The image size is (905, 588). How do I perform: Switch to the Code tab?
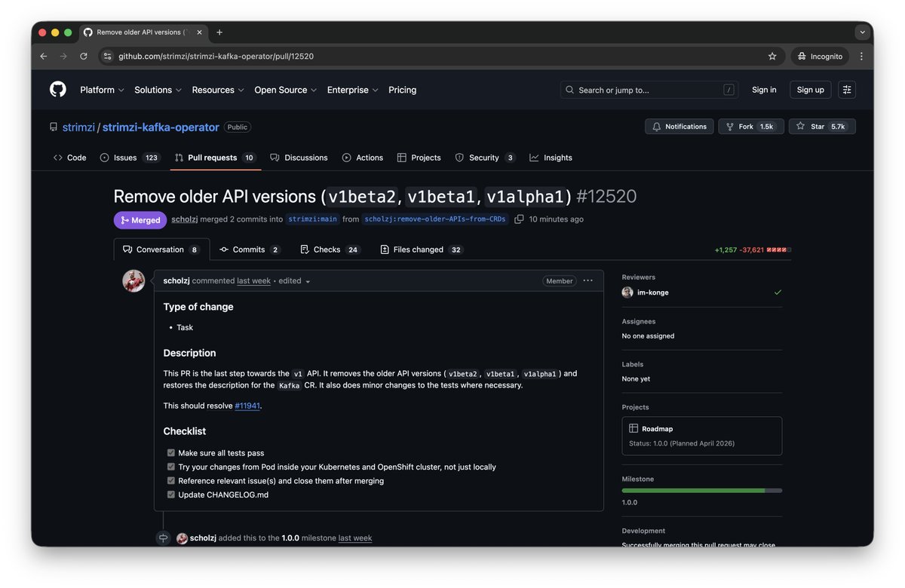click(x=69, y=158)
